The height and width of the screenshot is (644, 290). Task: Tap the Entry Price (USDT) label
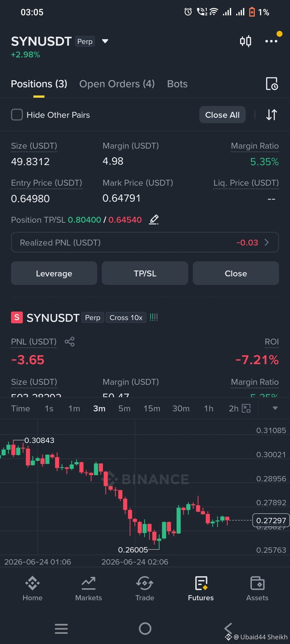coord(46,183)
